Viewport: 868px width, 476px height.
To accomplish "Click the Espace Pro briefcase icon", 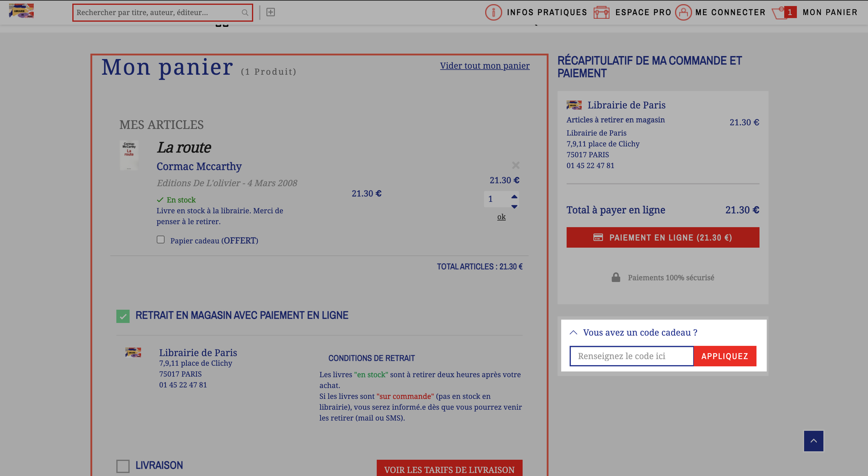I will pos(602,12).
